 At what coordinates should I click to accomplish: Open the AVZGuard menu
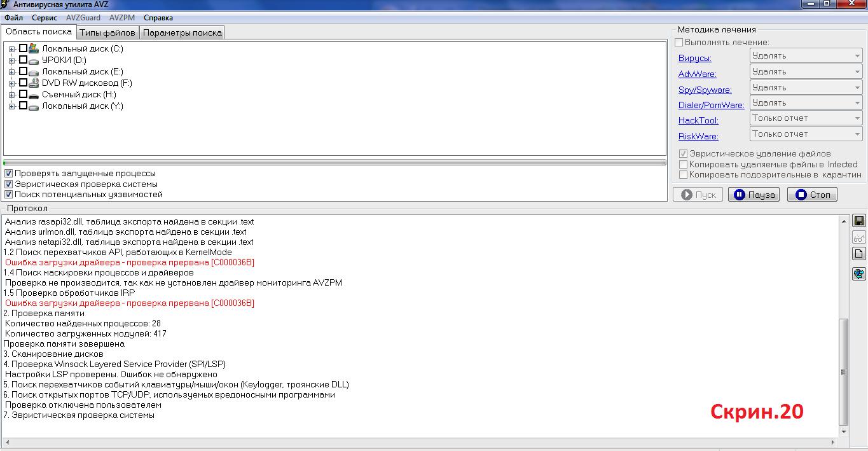83,18
